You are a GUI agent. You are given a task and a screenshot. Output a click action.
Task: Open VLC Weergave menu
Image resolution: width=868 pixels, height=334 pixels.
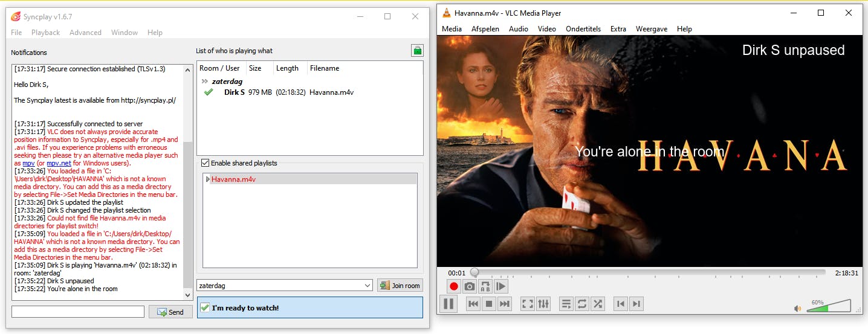652,29
